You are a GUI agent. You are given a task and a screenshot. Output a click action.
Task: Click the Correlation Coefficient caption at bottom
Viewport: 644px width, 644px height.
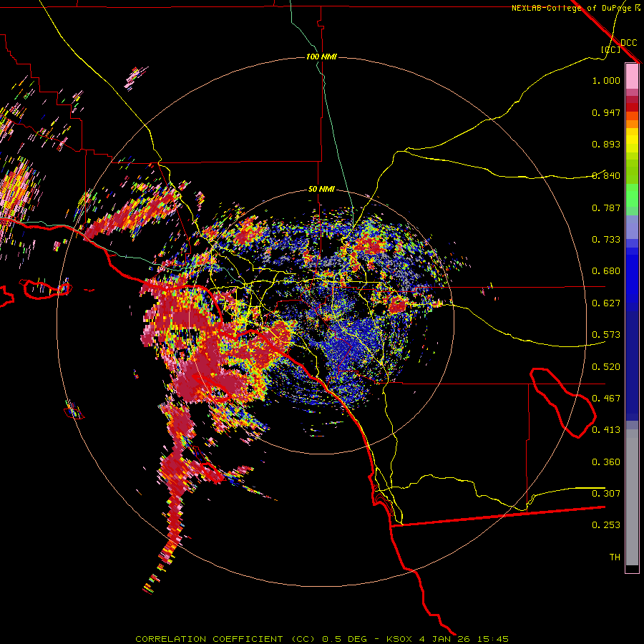pos(321,639)
